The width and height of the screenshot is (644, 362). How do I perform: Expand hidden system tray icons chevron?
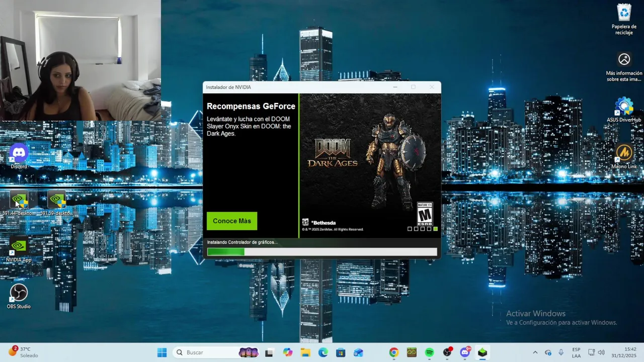pos(535,352)
